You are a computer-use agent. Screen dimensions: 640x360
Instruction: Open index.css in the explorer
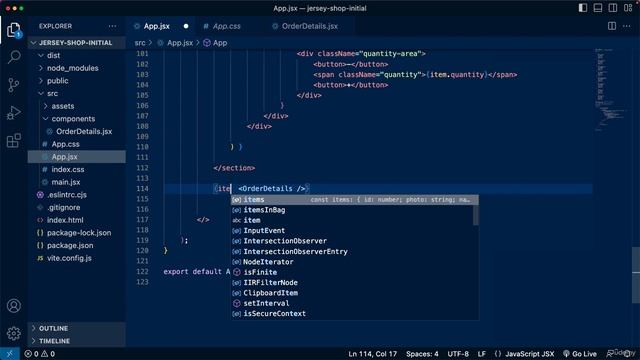77,169
